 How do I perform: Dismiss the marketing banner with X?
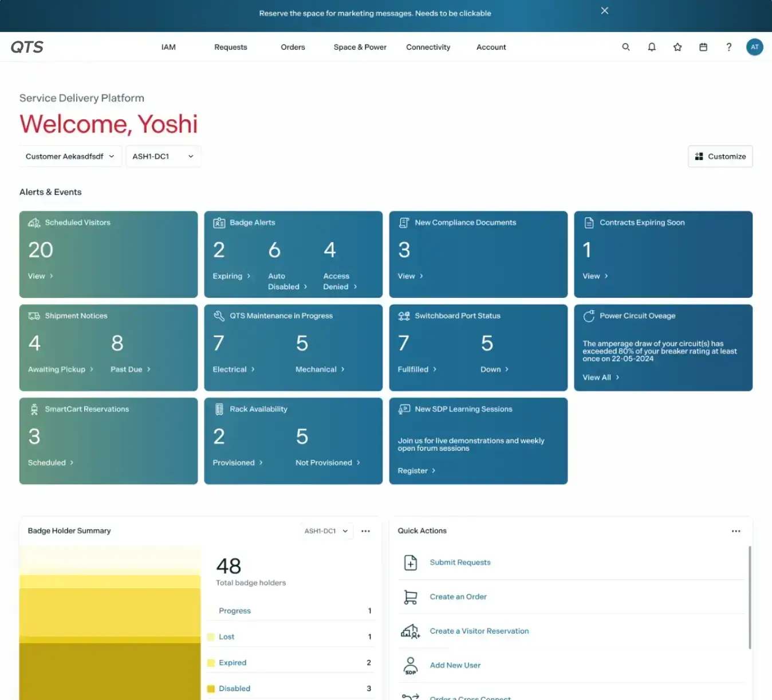pyautogui.click(x=605, y=11)
